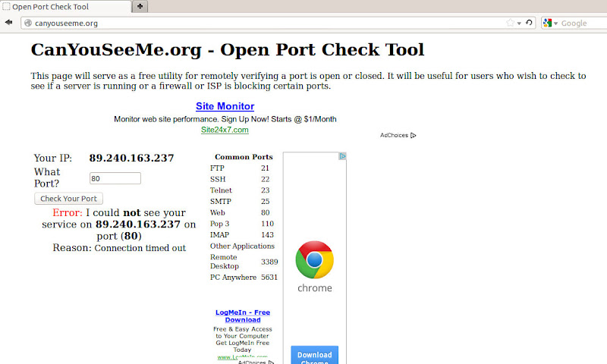This screenshot has width=607, height=364.
Task: Click the Pop 3 port 110 row
Action: tap(244, 224)
